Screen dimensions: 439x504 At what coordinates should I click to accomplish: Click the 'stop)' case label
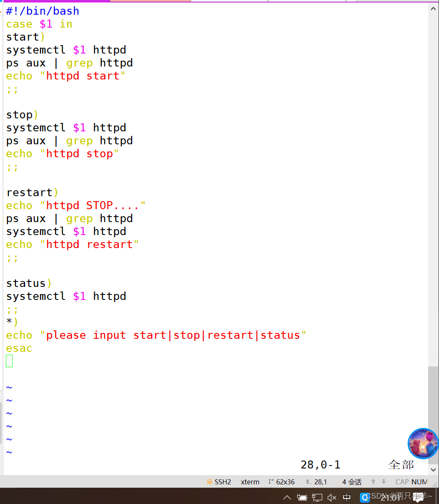coord(23,115)
